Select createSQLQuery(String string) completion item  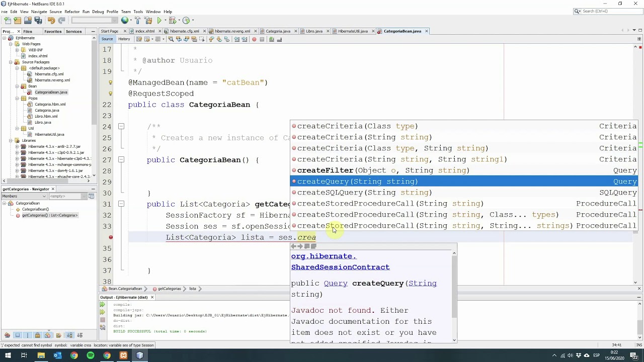point(464,193)
